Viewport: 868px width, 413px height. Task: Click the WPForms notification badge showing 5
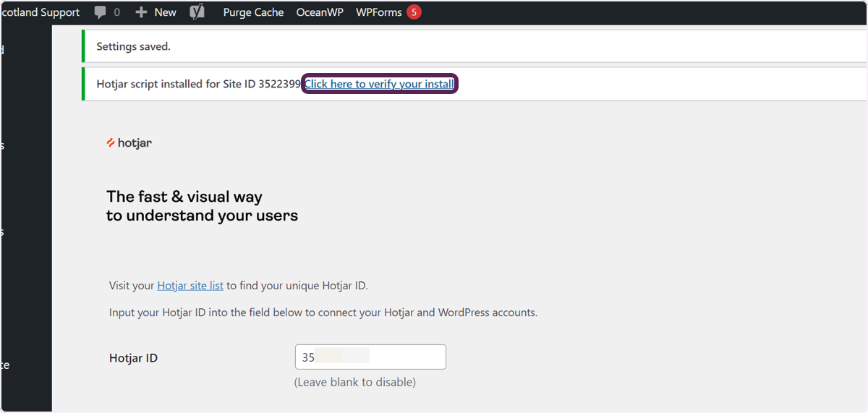pyautogui.click(x=414, y=12)
